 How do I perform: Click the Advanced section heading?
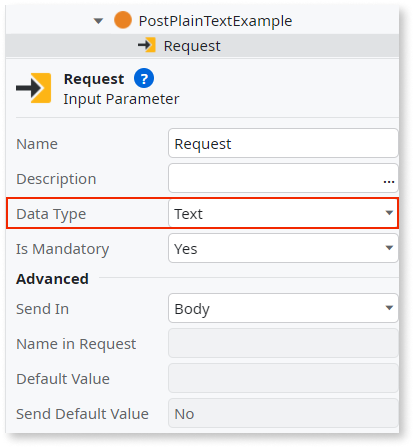click(x=52, y=279)
